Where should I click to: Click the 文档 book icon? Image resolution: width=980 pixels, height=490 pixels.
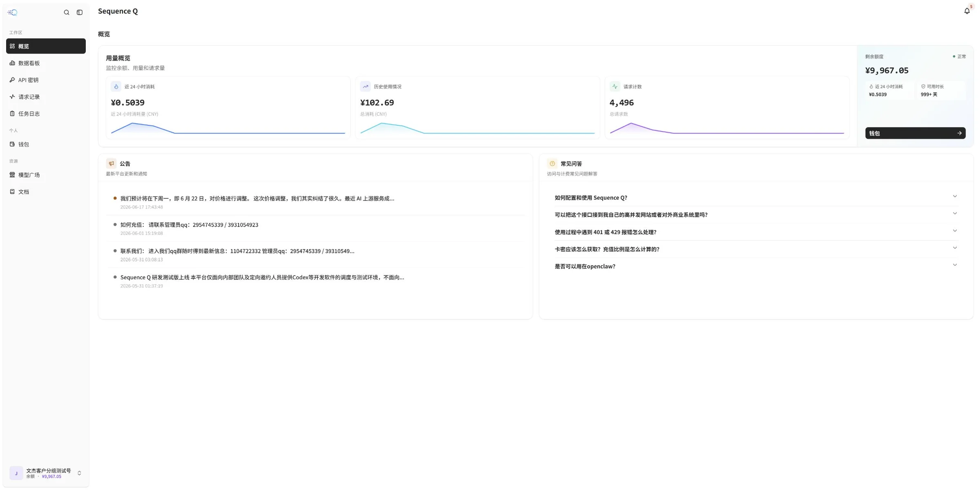pyautogui.click(x=12, y=192)
